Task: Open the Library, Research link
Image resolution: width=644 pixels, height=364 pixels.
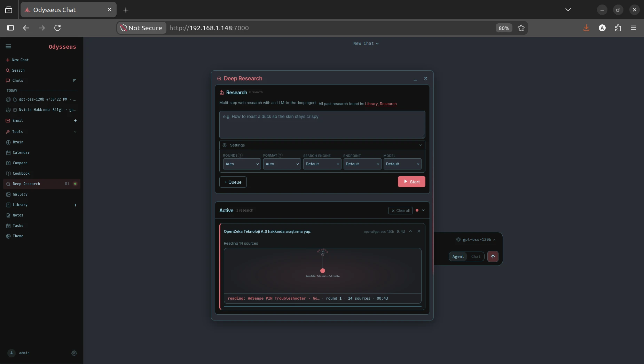Action: click(381, 104)
